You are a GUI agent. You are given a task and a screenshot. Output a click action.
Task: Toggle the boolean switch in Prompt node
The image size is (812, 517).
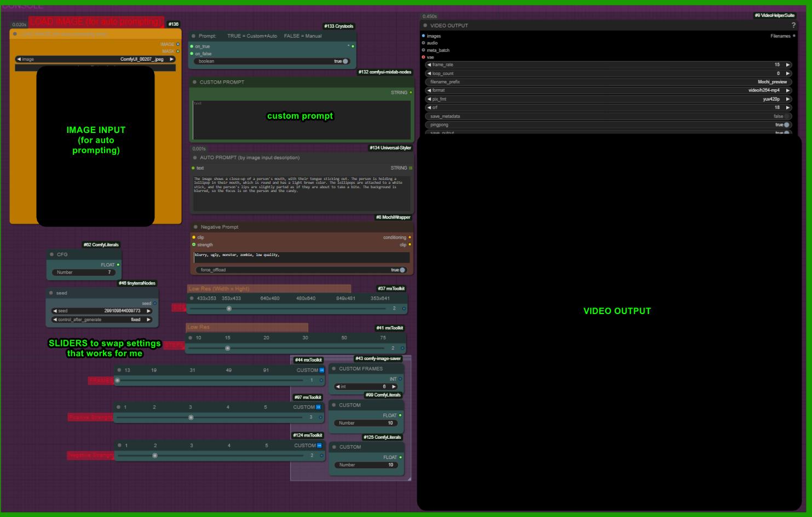(x=345, y=61)
